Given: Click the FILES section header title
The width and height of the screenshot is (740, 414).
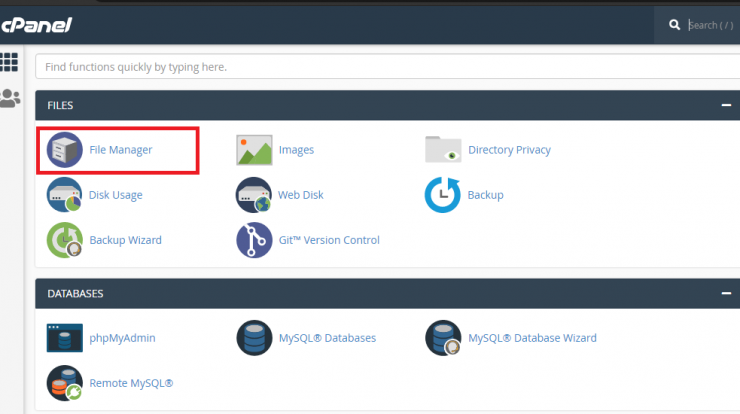Looking at the screenshot, I should (60, 105).
